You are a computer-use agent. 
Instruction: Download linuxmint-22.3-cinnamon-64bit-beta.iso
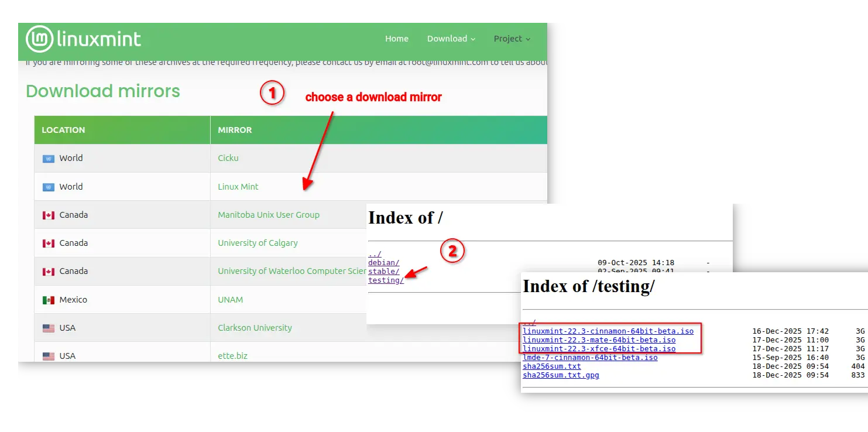tap(608, 331)
